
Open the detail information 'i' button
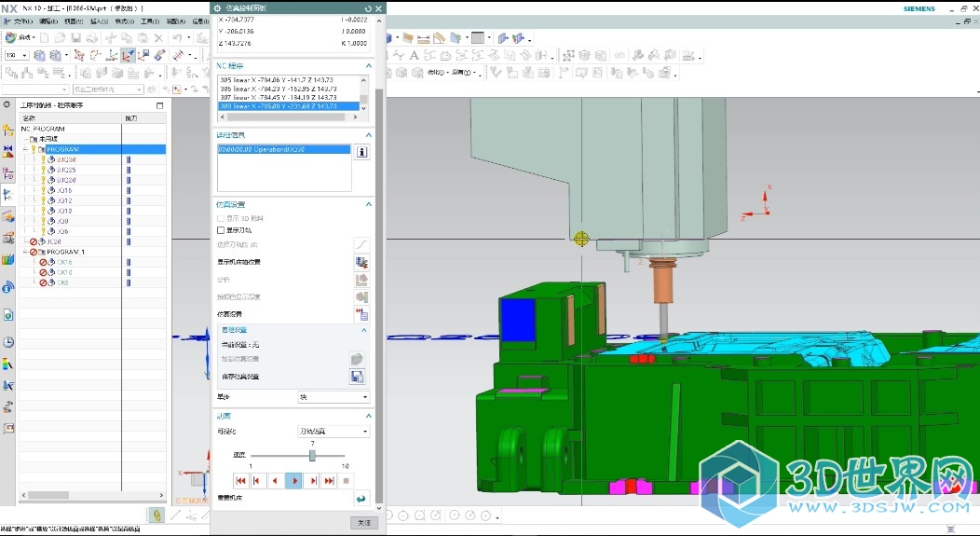click(x=361, y=152)
